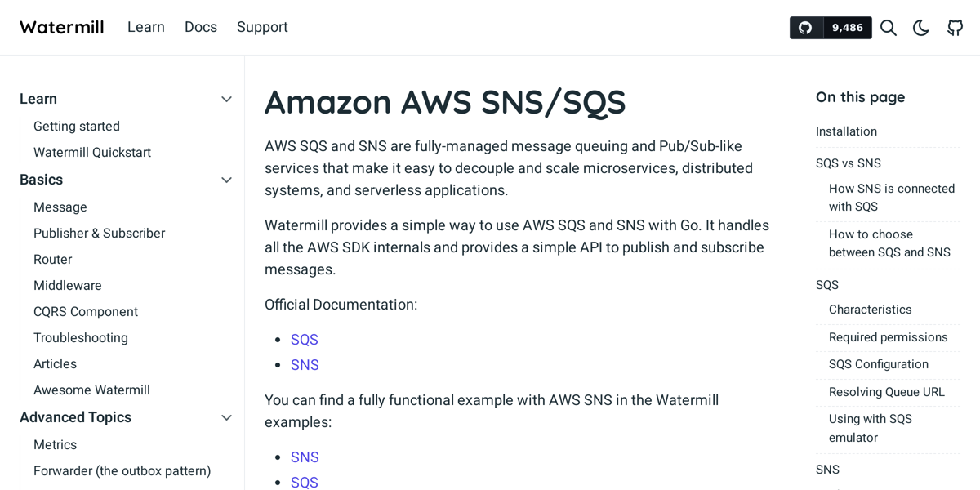Open 'Using with SQS emulator' section link
The image size is (980, 490).
pos(870,427)
